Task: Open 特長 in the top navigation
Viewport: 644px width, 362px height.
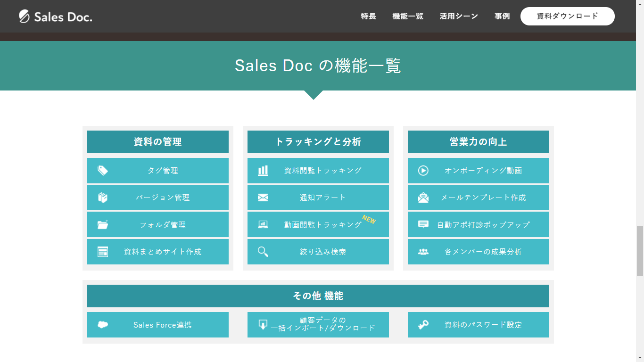Action: click(369, 16)
